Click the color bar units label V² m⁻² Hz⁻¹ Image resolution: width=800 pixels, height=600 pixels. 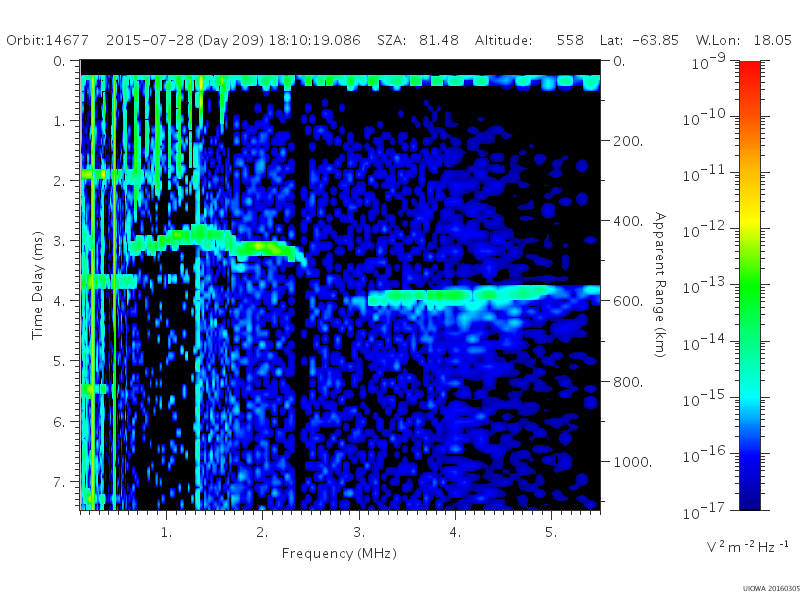click(747, 546)
